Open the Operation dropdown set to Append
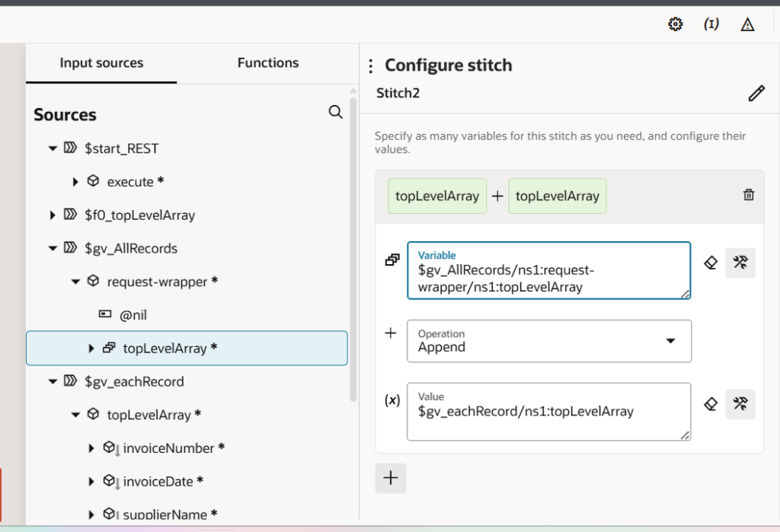The image size is (780, 532). 548,340
